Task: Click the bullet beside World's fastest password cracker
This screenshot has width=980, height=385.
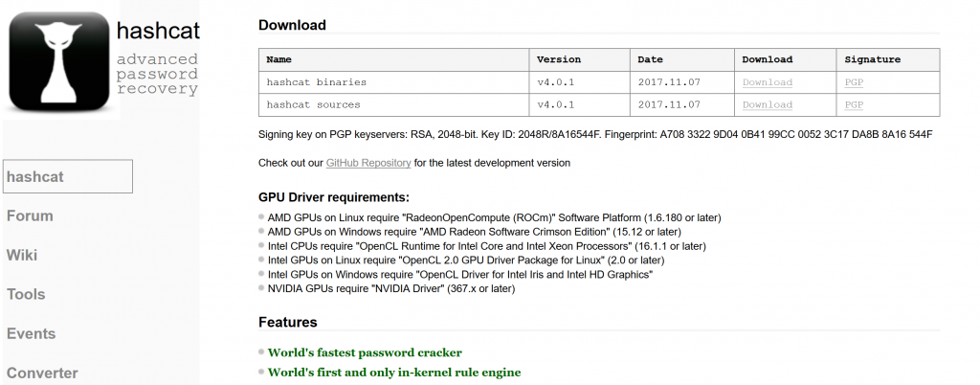Action: (x=262, y=351)
